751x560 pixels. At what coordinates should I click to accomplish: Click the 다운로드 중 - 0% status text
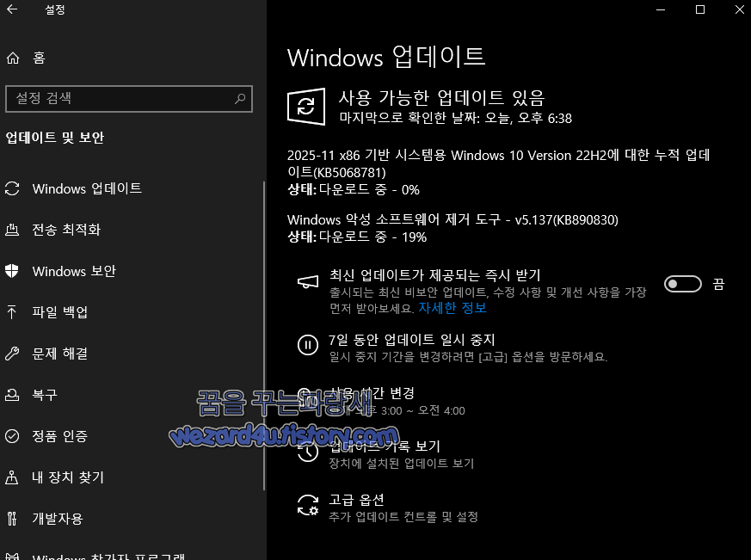369,190
